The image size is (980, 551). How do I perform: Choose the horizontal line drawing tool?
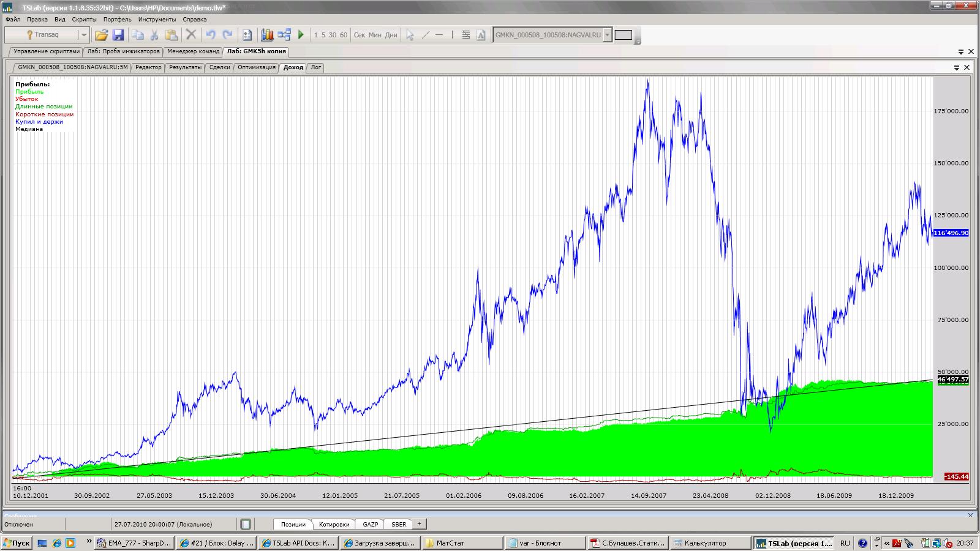[439, 35]
